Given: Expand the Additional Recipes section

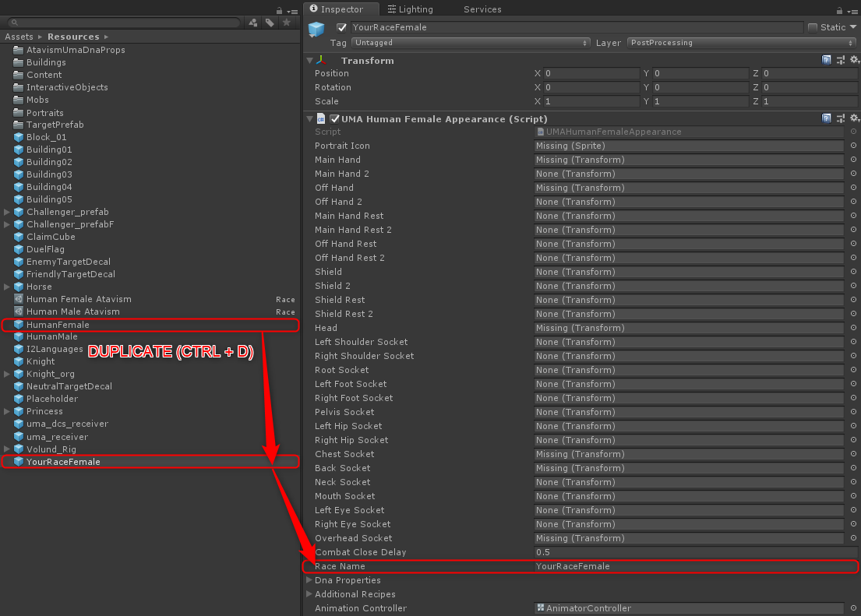Looking at the screenshot, I should click(x=309, y=594).
